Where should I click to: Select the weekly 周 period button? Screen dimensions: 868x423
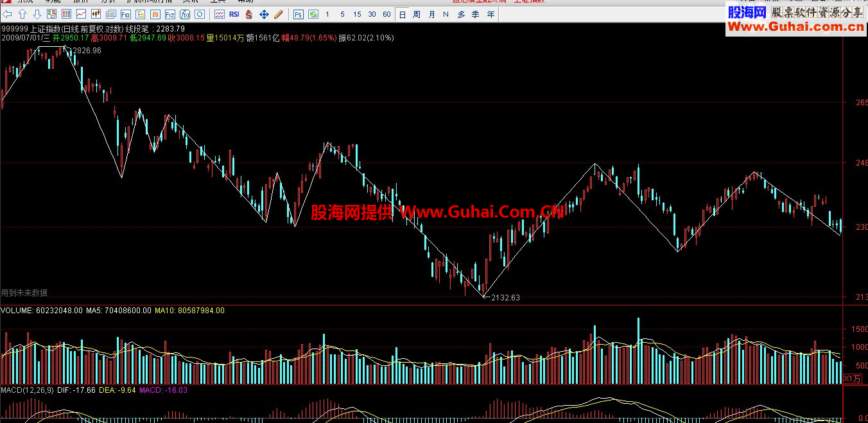coord(417,14)
